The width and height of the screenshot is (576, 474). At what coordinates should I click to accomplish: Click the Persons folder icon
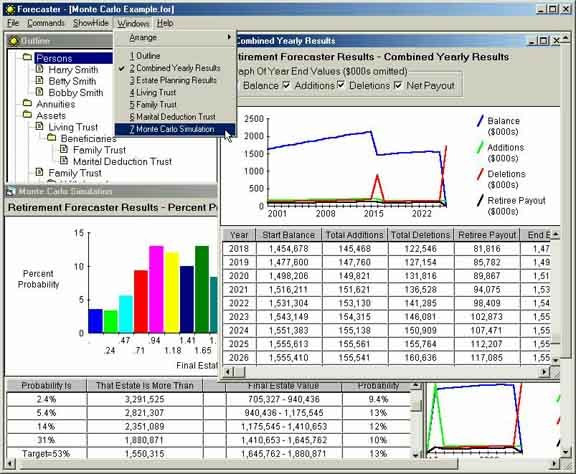click(x=27, y=57)
